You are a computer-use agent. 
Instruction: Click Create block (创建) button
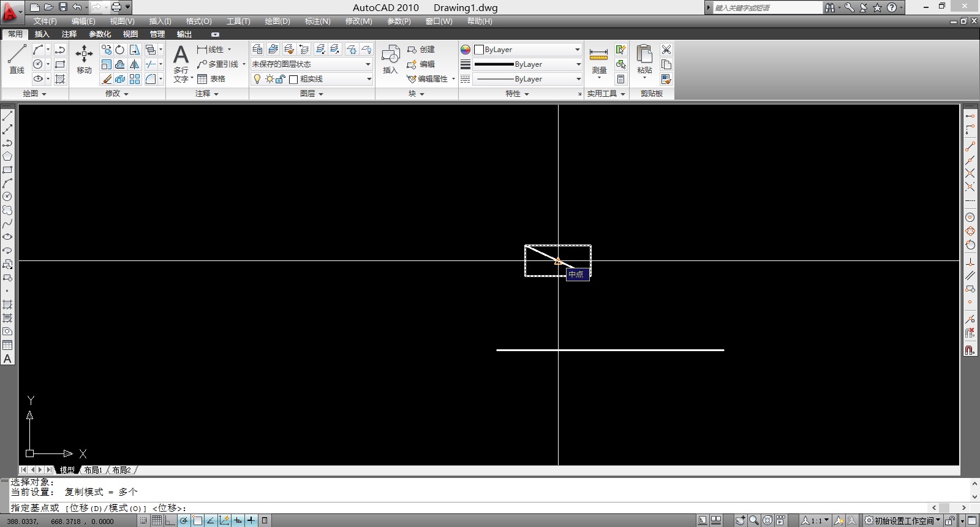pos(421,50)
